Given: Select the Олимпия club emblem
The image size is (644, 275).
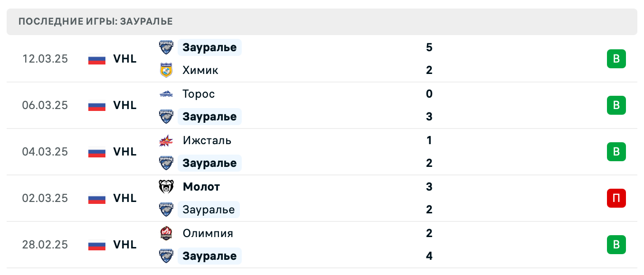Looking at the screenshot, I should pyautogui.click(x=166, y=233).
